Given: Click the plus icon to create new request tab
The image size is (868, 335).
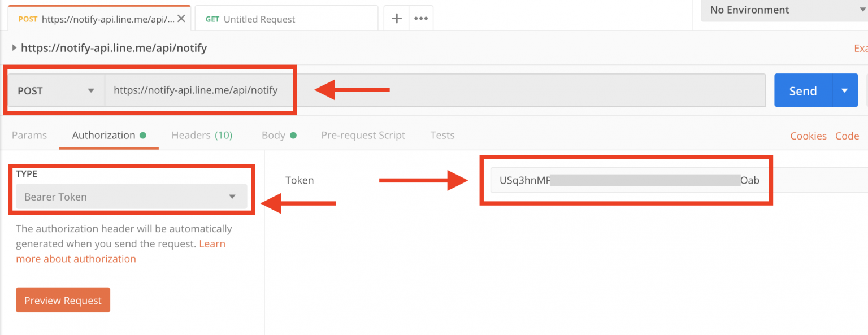Looking at the screenshot, I should click(x=396, y=18).
